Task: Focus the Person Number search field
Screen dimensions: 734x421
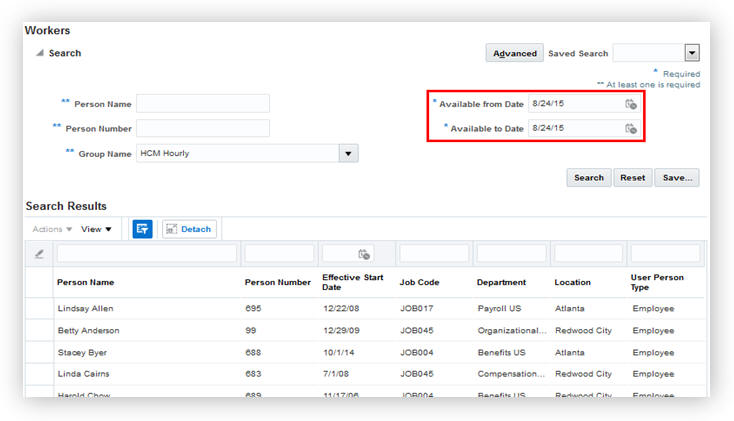Action: 203,128
